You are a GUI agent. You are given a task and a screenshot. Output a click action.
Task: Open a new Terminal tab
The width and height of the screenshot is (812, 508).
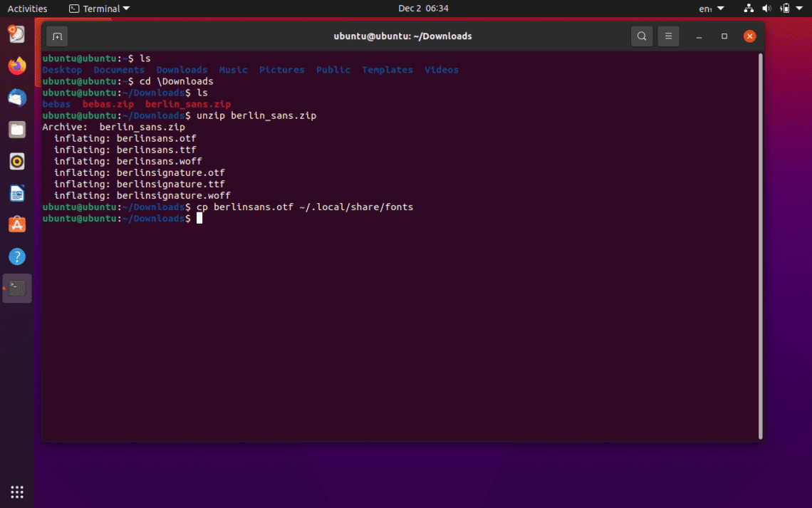[x=57, y=36]
